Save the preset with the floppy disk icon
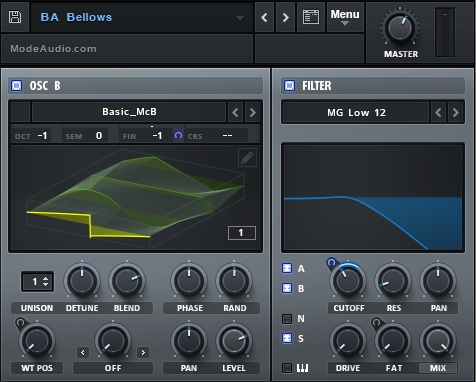The image size is (476, 382). pyautogui.click(x=15, y=17)
